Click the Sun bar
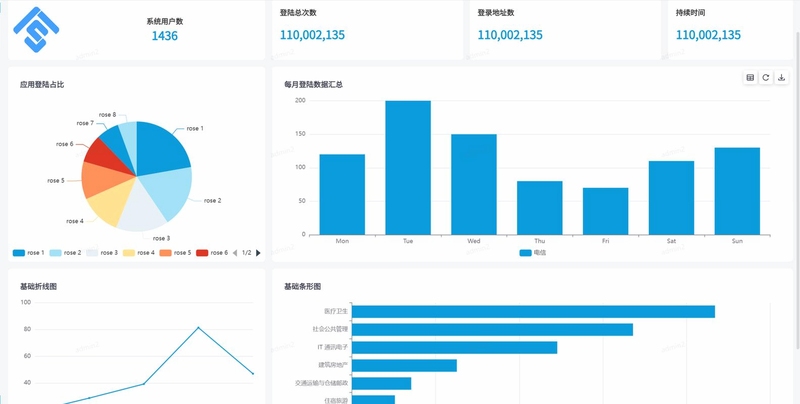 point(737,191)
